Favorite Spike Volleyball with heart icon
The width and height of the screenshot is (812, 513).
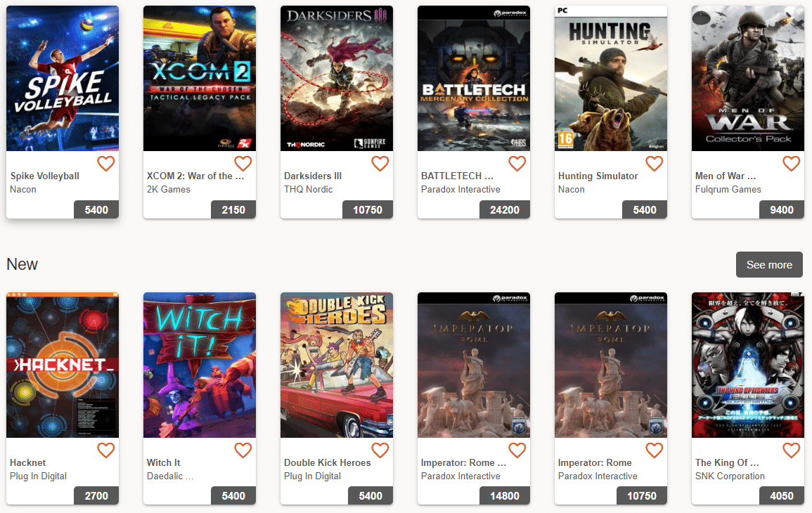coord(106,164)
